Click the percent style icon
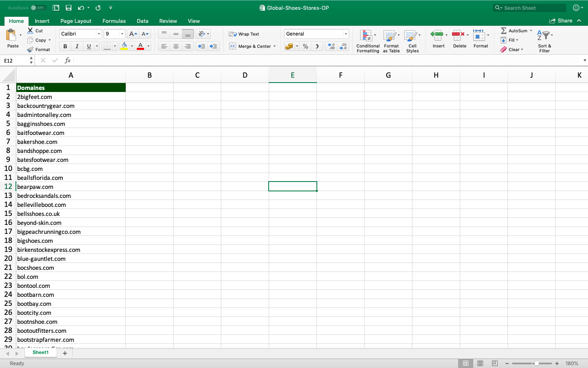Viewport: 588px width, 368px height. [305, 46]
